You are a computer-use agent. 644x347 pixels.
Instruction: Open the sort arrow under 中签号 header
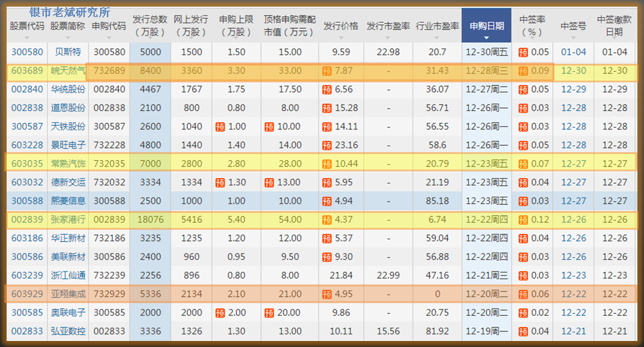573,38
